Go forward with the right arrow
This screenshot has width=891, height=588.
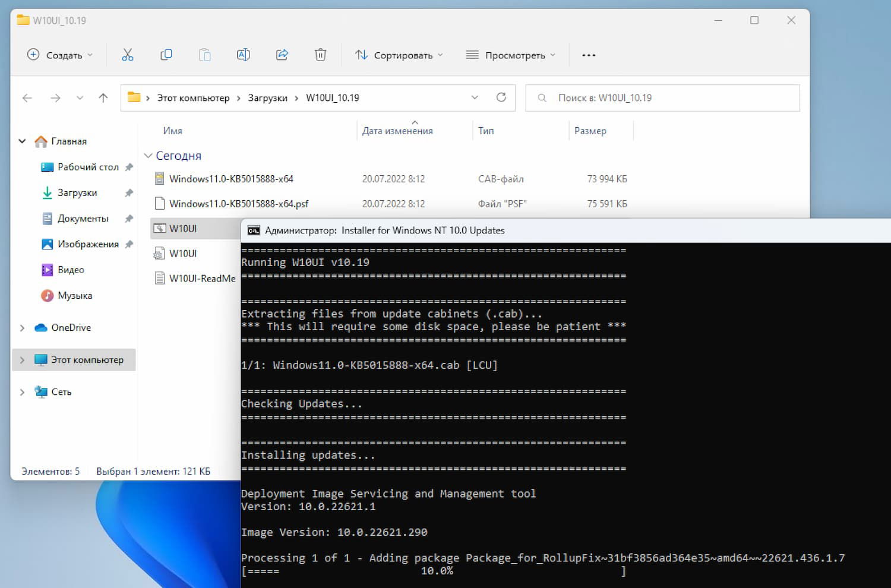(x=55, y=98)
